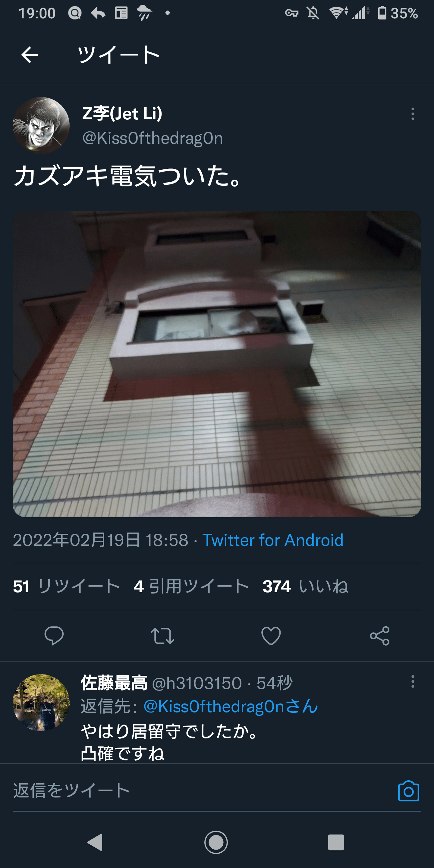Open the Twitter for Android link
Viewport: 434px width, 868px height.
coord(273,540)
